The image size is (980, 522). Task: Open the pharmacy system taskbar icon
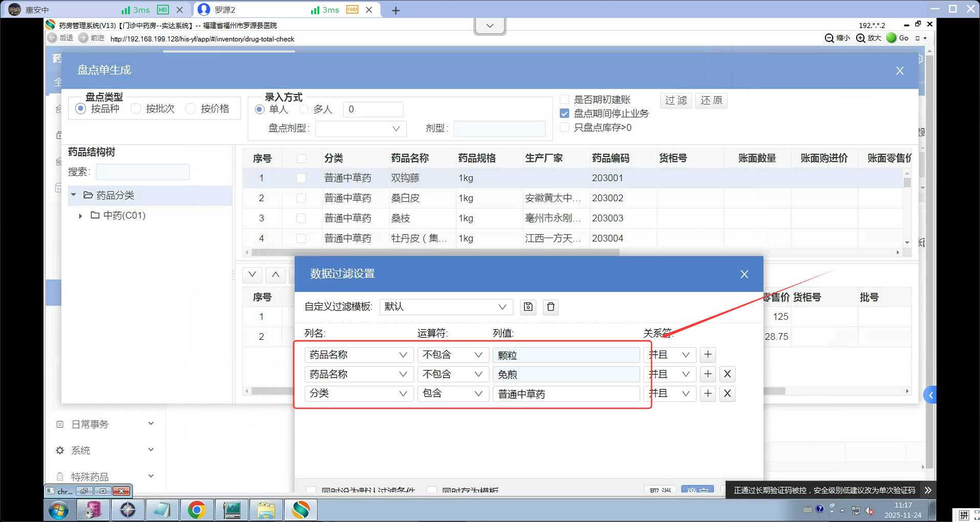coord(301,510)
